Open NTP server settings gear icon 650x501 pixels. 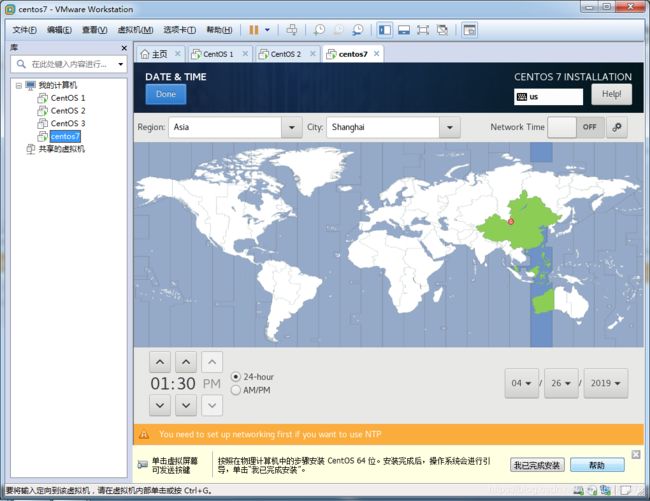[x=617, y=127]
